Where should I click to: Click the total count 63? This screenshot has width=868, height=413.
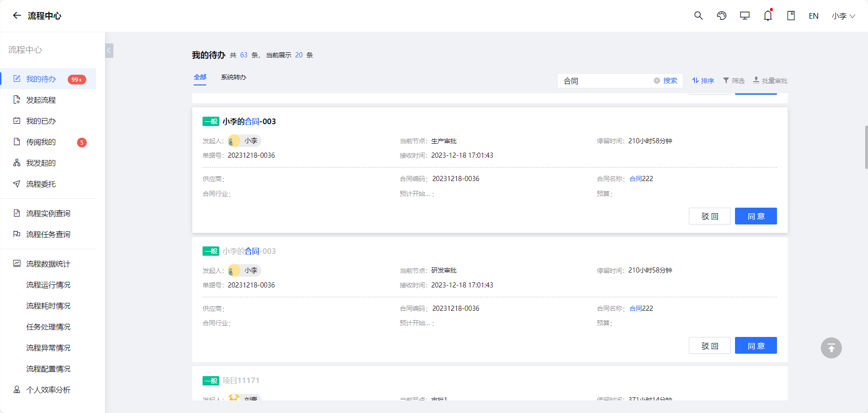tap(244, 55)
